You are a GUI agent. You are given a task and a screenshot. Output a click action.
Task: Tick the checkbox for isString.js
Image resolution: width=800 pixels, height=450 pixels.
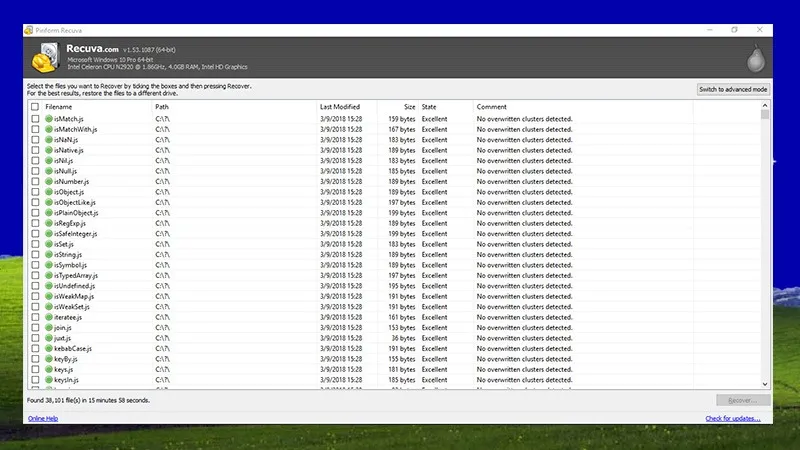point(35,255)
